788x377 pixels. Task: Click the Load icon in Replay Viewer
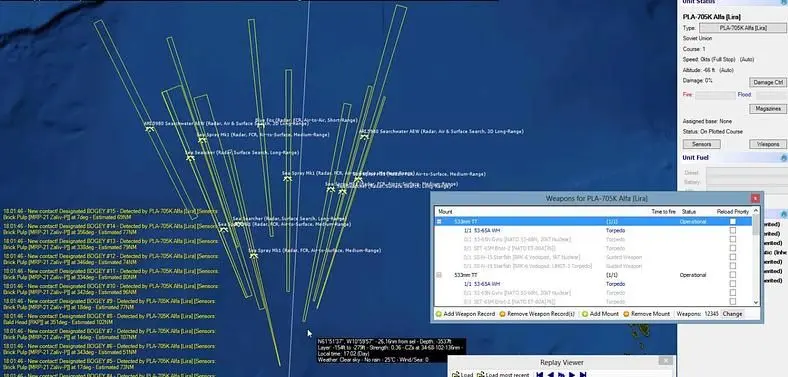tap(456, 374)
